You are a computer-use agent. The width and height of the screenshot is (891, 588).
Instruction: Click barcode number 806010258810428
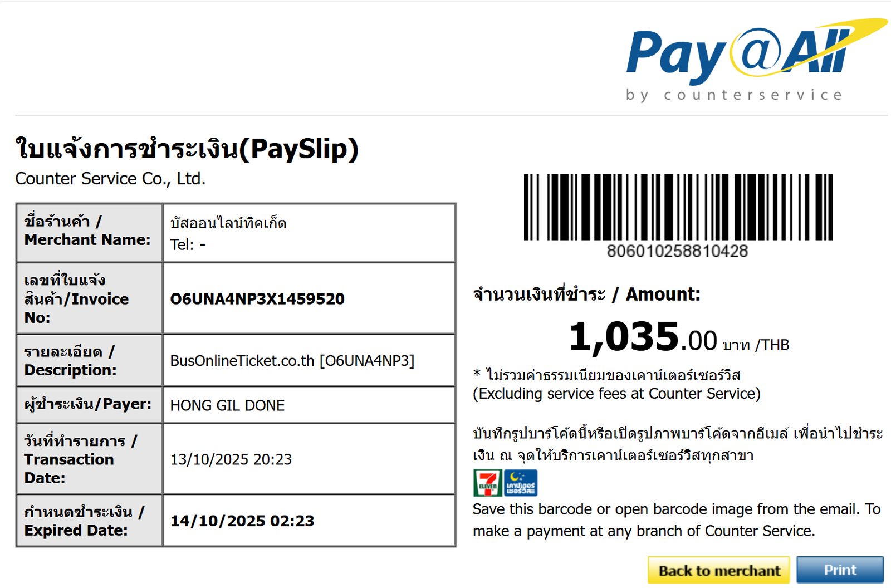tap(677, 251)
